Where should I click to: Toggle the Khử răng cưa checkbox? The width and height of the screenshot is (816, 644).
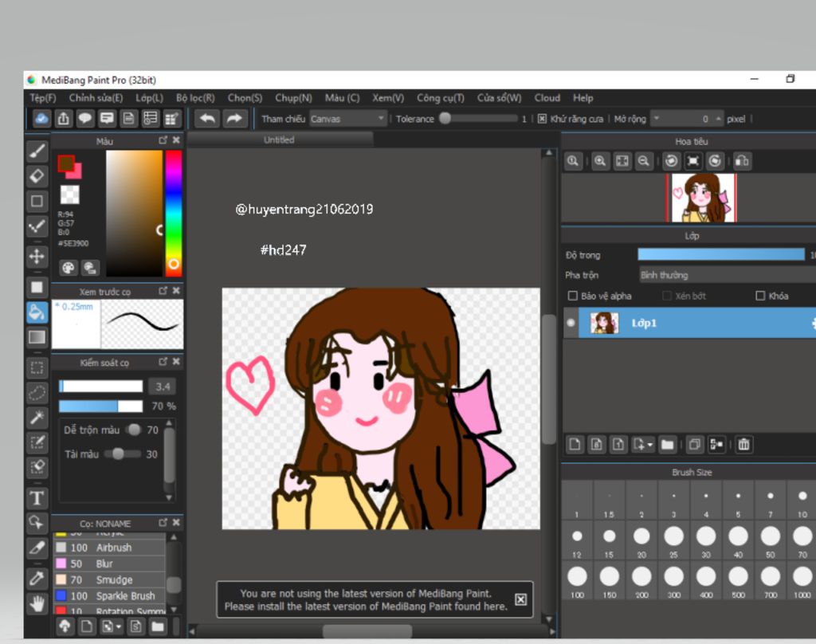coord(542,119)
